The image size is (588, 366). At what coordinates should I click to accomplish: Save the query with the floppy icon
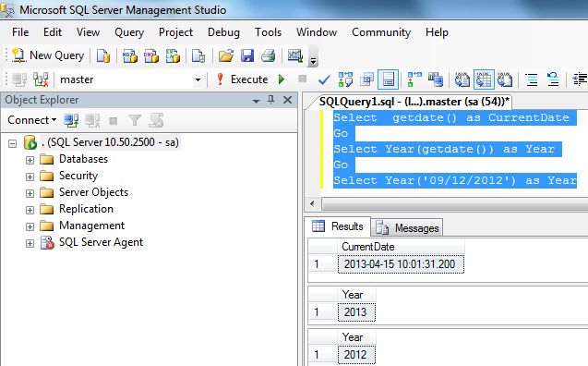(247, 56)
